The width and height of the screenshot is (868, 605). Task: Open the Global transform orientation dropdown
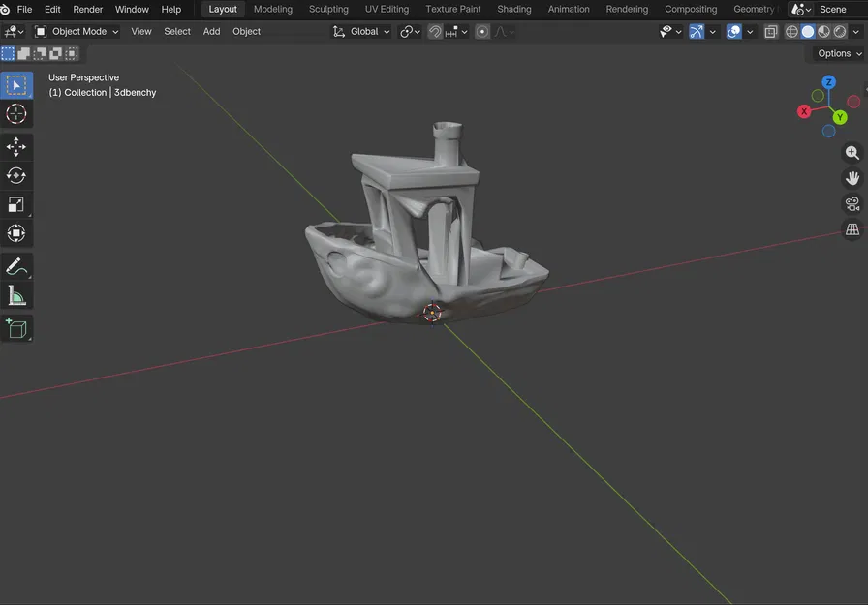pyautogui.click(x=362, y=31)
